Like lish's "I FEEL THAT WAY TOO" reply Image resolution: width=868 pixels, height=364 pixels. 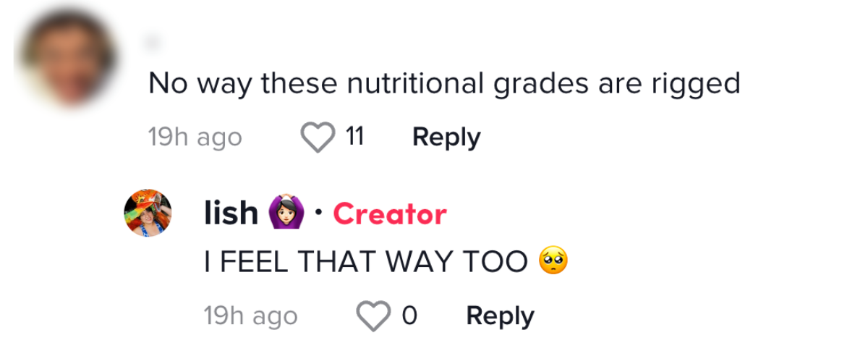click(373, 316)
